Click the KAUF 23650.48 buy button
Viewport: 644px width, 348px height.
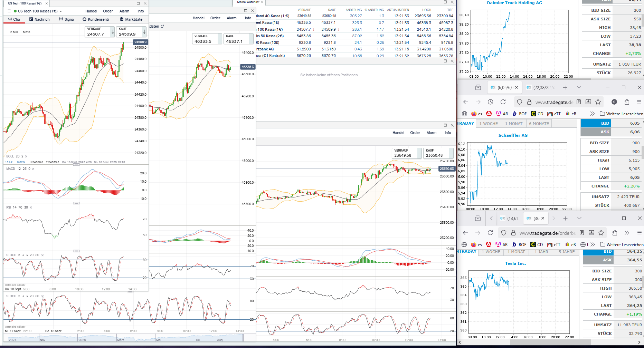click(x=438, y=153)
